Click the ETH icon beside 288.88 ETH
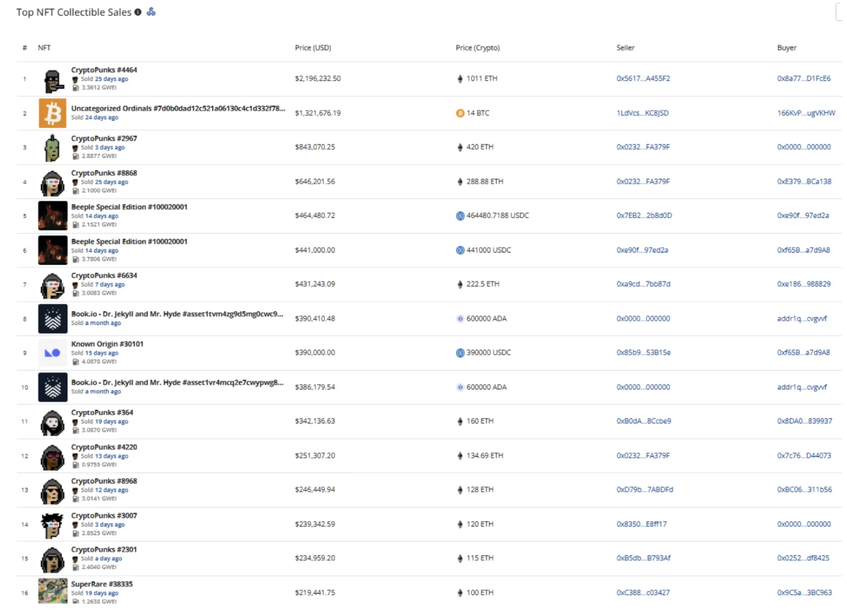This screenshot has width=847, height=616. click(460, 182)
